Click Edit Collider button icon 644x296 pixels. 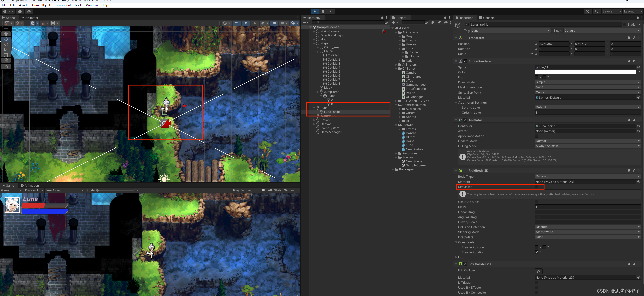tap(538, 271)
